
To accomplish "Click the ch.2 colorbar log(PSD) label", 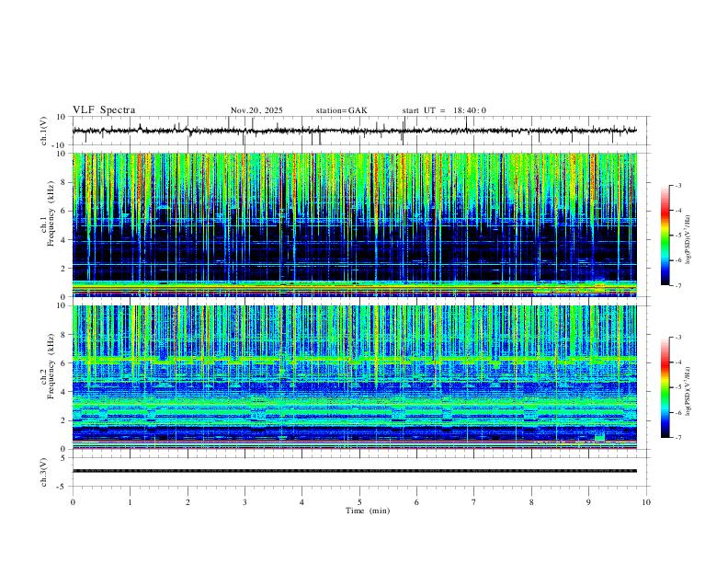I will point(688,391).
